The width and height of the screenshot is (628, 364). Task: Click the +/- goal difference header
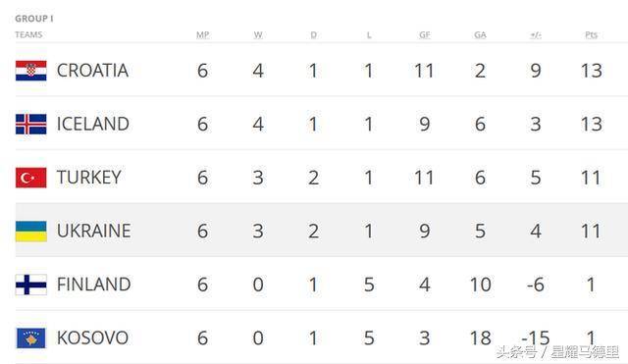(x=536, y=35)
